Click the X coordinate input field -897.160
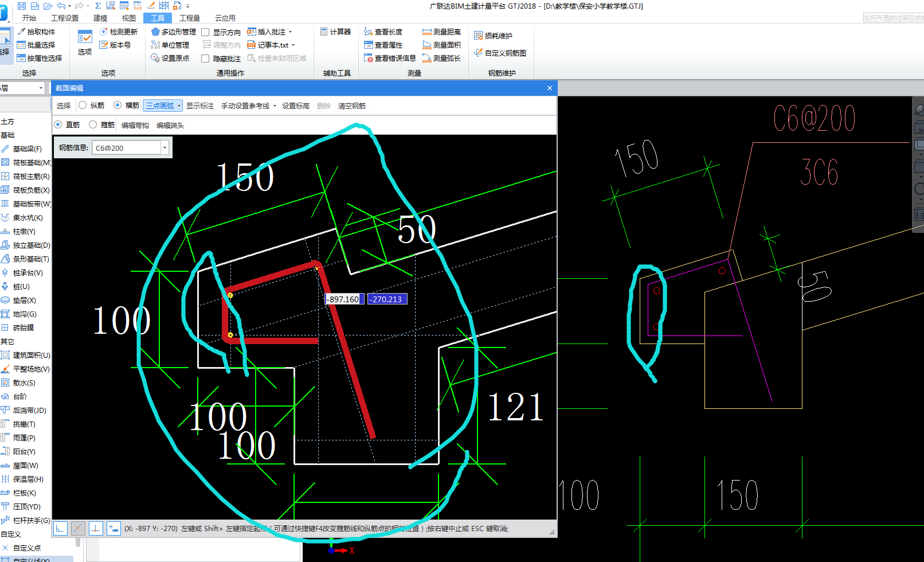 344,299
